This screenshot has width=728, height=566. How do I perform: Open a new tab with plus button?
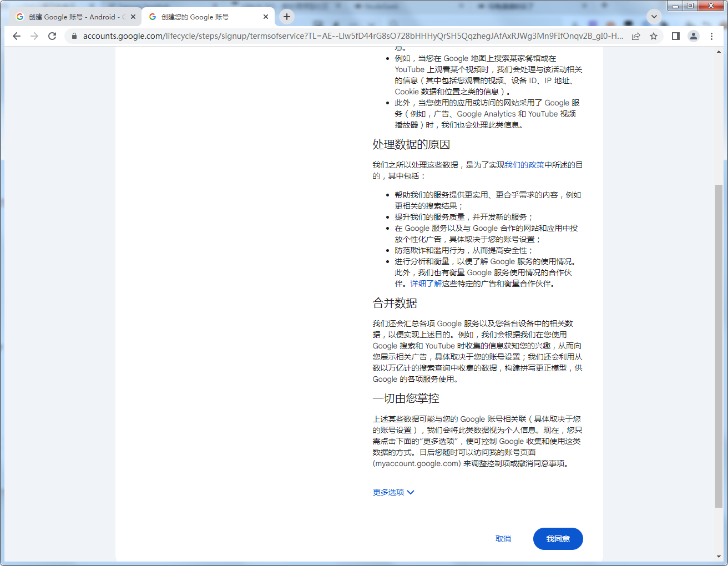pos(286,17)
